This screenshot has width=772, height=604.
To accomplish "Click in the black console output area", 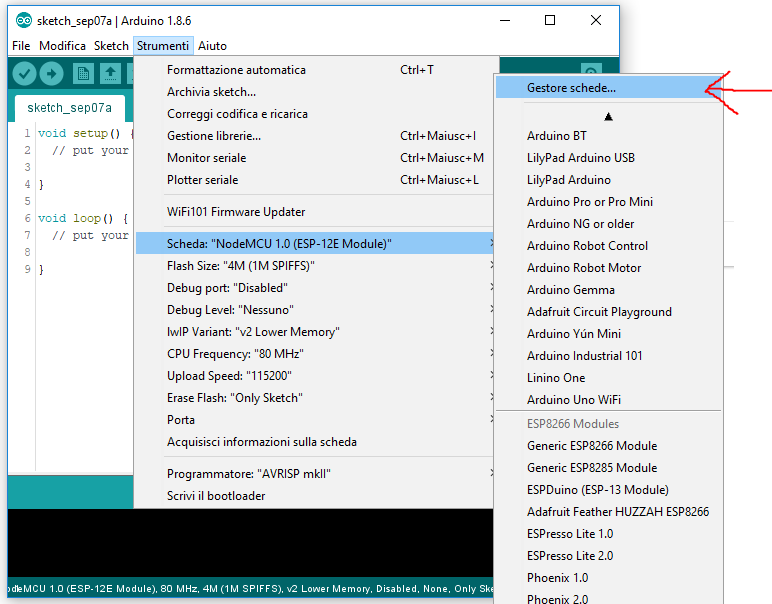I will click(250, 542).
